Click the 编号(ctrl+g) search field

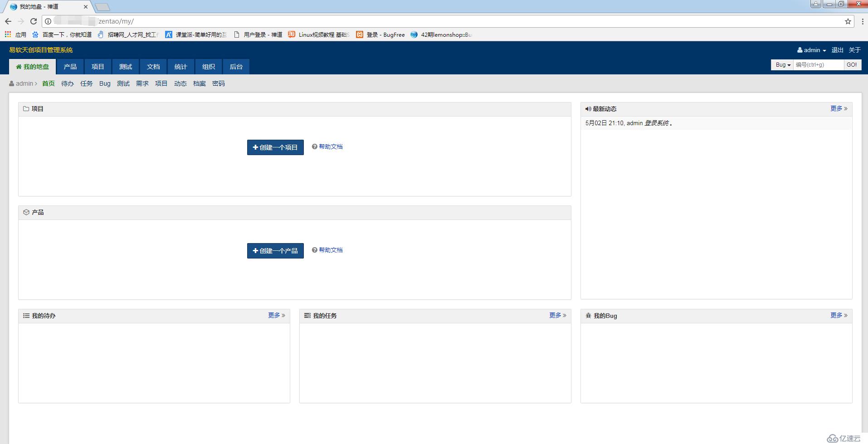(x=819, y=65)
